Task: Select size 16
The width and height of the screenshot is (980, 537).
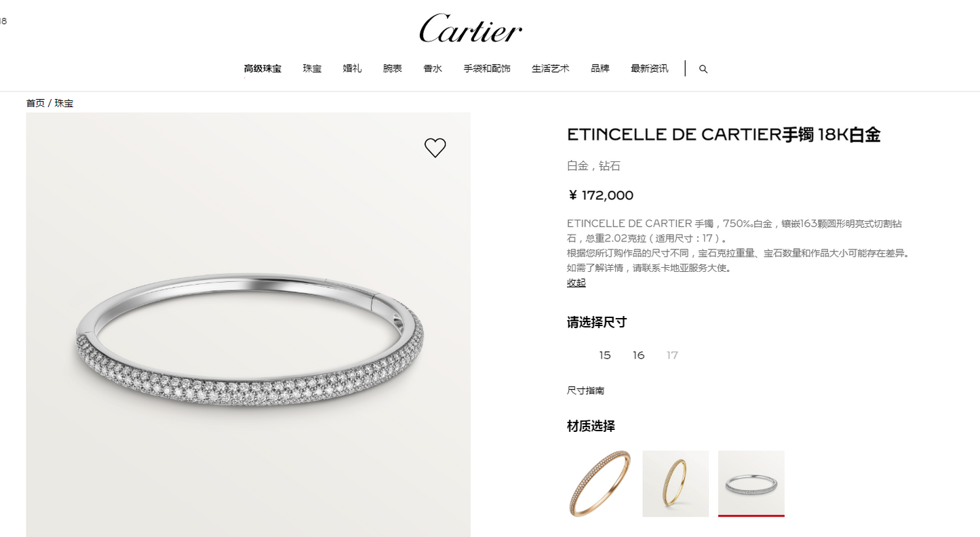Action: (638, 355)
